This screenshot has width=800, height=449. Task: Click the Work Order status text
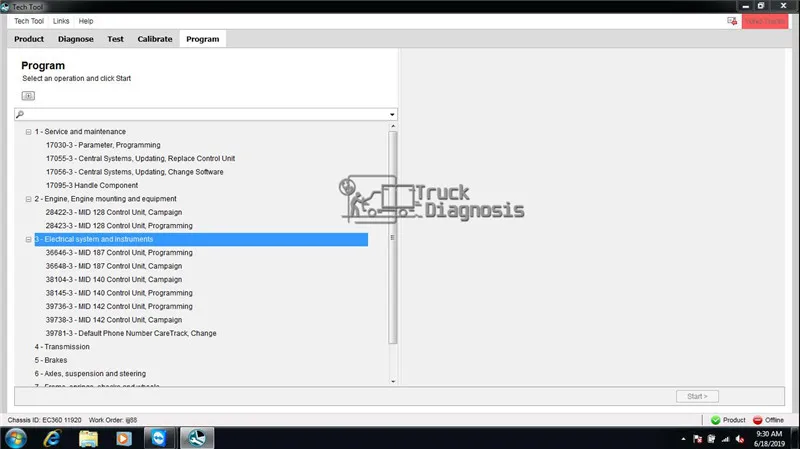coord(113,420)
